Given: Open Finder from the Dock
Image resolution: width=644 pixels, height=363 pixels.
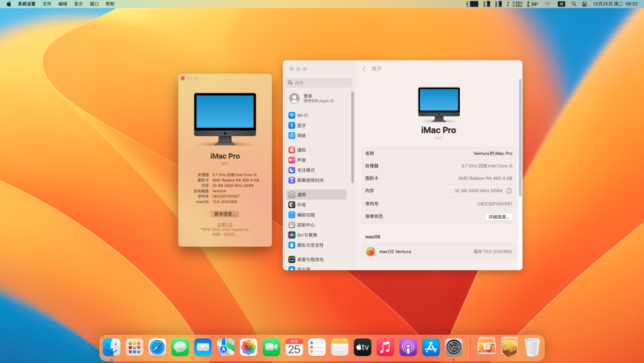Looking at the screenshot, I should click(x=111, y=348).
